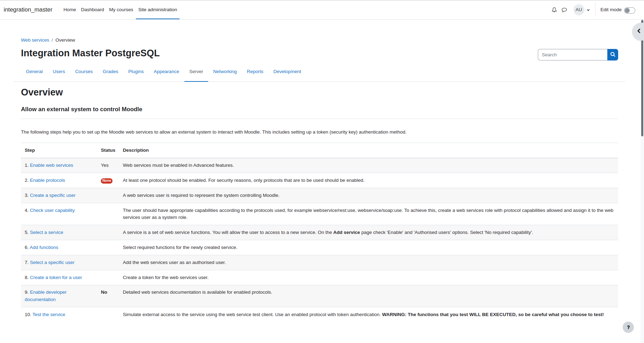
Task: Open the Create a specific user link
Action: pos(53,195)
